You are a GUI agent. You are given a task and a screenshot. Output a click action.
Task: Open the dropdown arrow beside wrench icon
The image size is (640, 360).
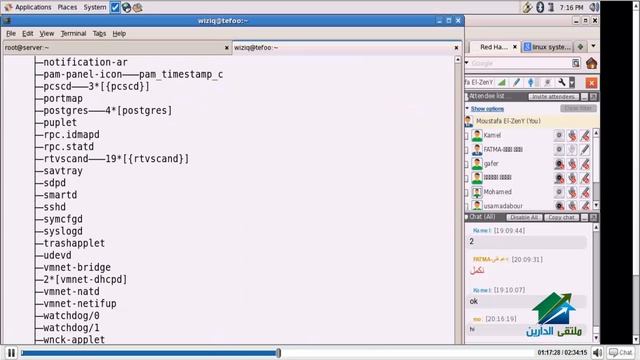(572, 82)
